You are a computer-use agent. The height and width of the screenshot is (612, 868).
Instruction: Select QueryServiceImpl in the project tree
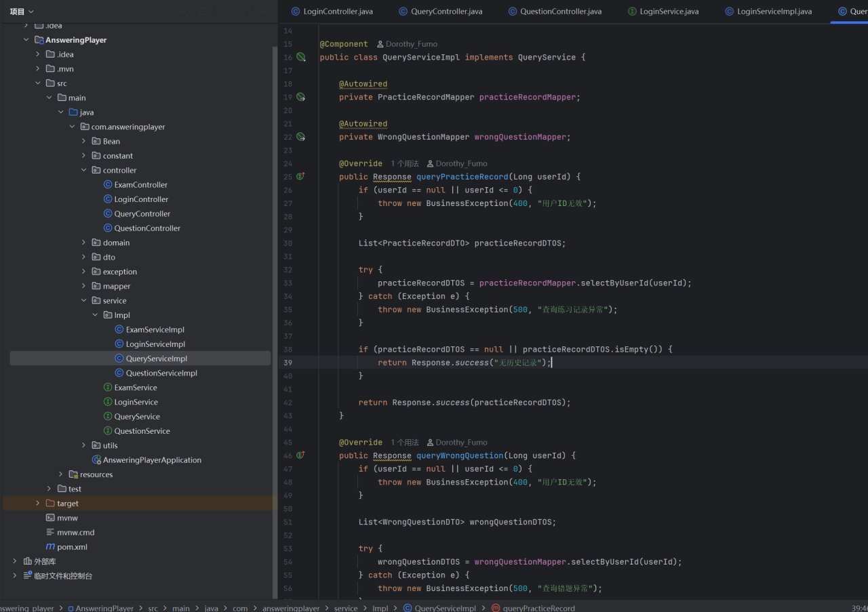coord(140,359)
